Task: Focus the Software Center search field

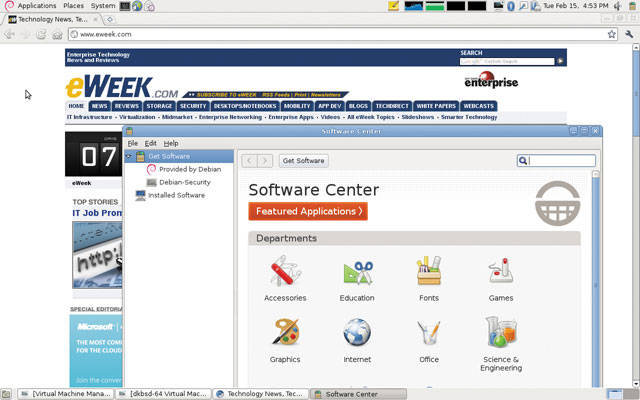Action: coord(556,161)
